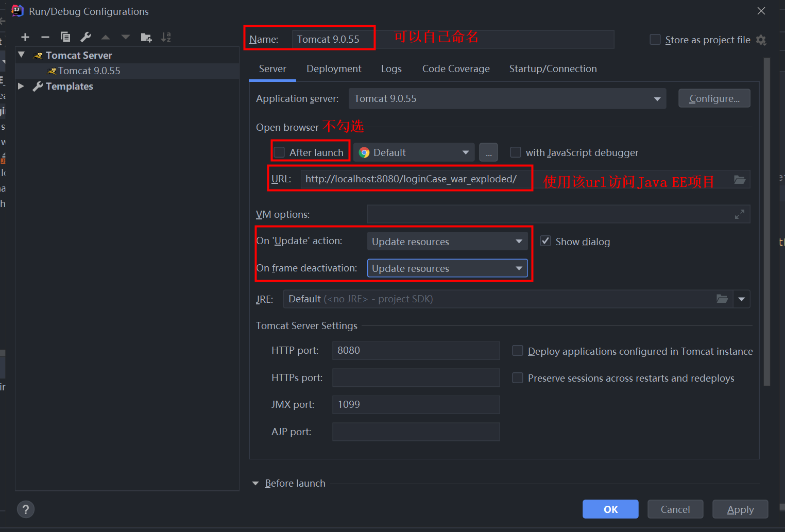Confirm with OK button
This screenshot has height=532, width=785.
[610, 509]
